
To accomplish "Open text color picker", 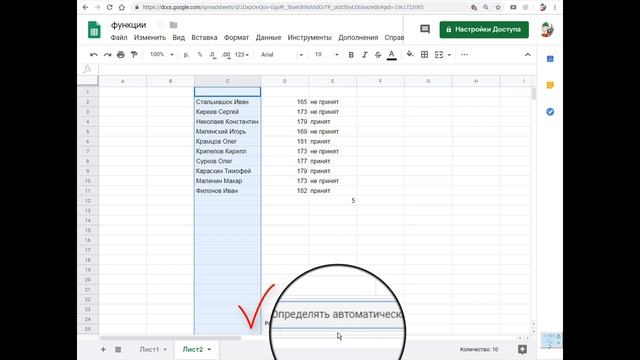I will coord(391,55).
